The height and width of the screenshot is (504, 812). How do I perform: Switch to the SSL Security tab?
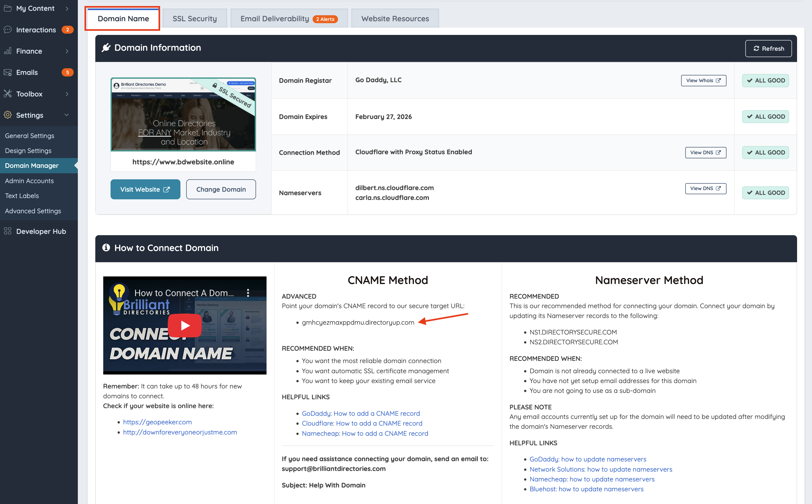(x=194, y=19)
